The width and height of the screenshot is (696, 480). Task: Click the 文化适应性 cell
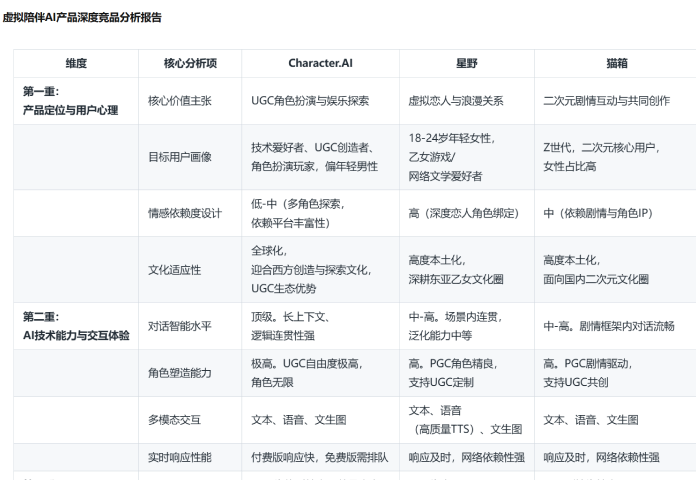pyautogui.click(x=190, y=270)
